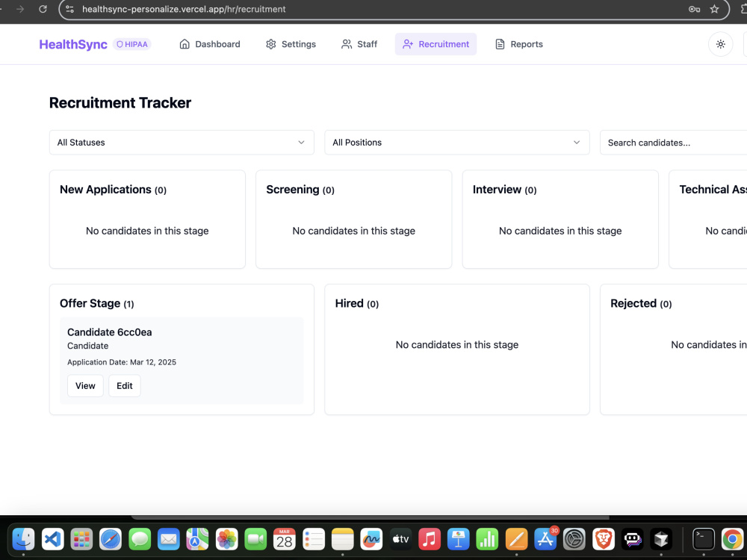Go to the Settings tab
The image size is (747, 560).
coord(291,44)
